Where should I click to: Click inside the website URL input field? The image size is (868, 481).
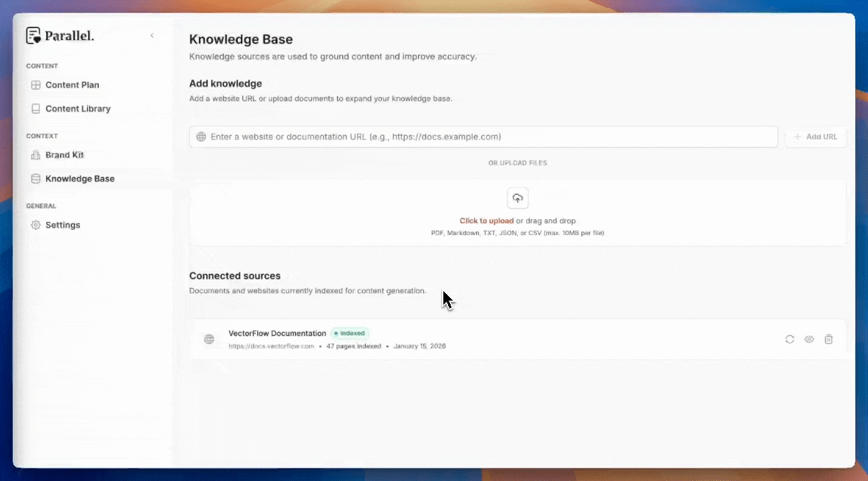(x=467, y=136)
